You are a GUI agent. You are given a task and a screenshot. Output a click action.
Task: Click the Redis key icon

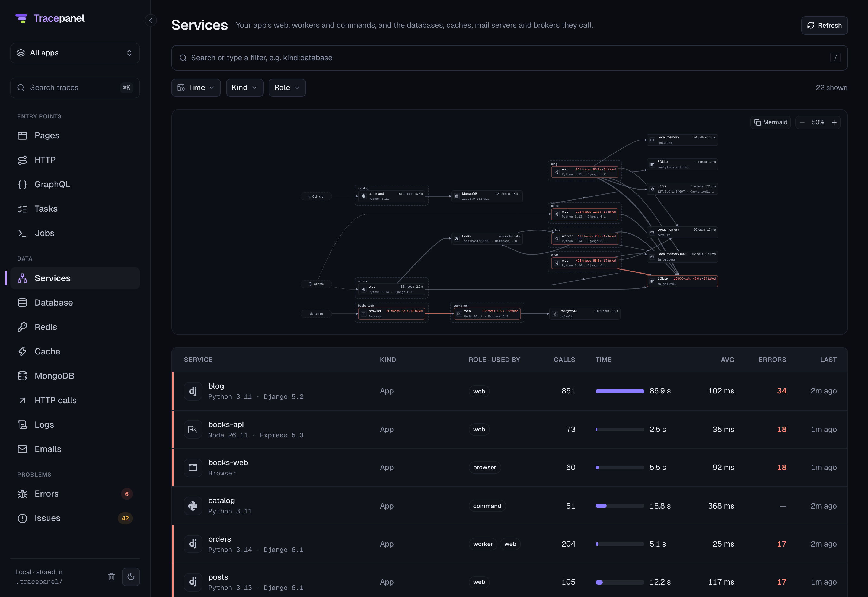(x=23, y=327)
